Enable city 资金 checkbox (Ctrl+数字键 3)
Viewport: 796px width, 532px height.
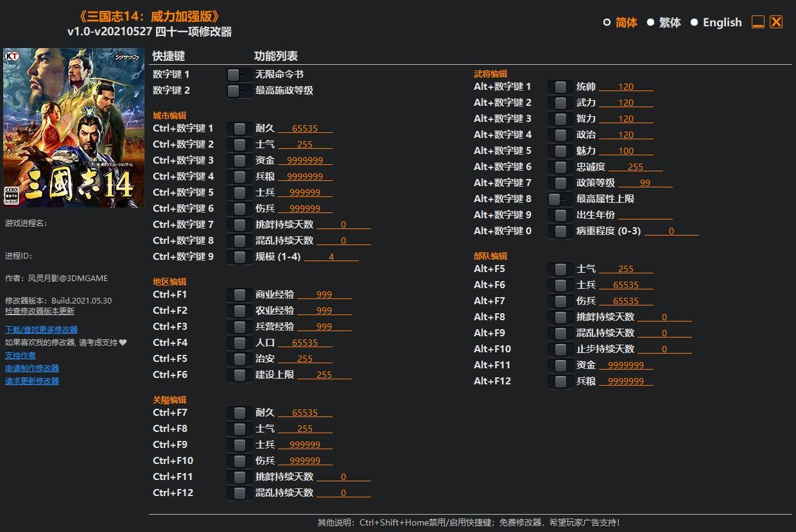pos(239,160)
